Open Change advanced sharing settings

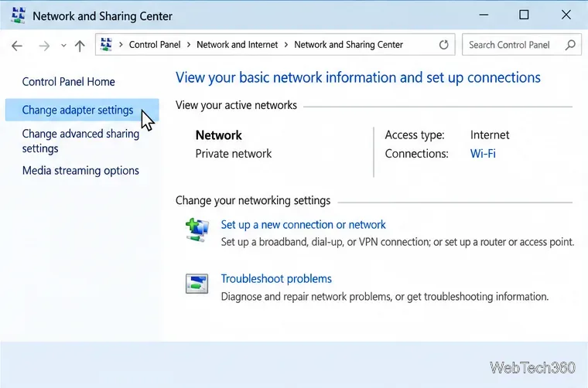tap(80, 141)
